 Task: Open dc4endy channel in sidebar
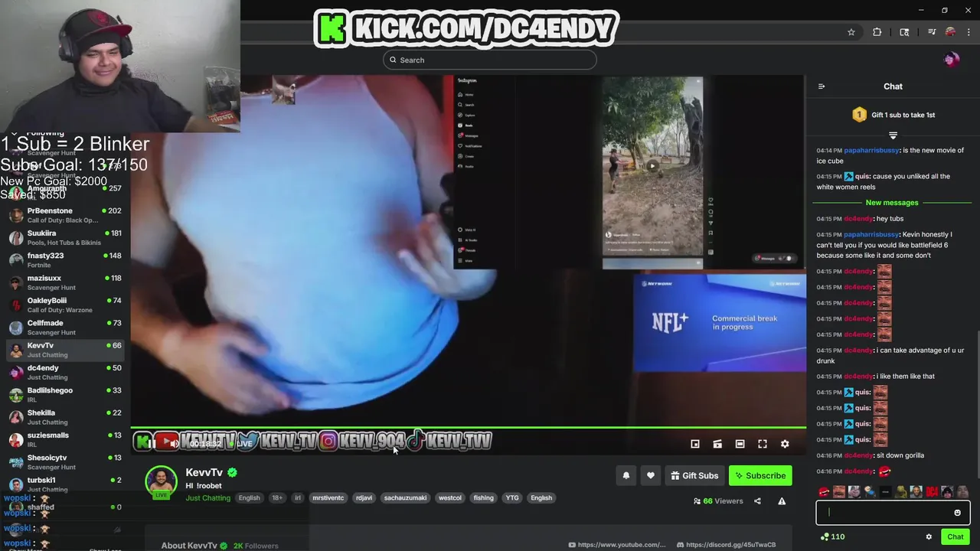tap(65, 372)
